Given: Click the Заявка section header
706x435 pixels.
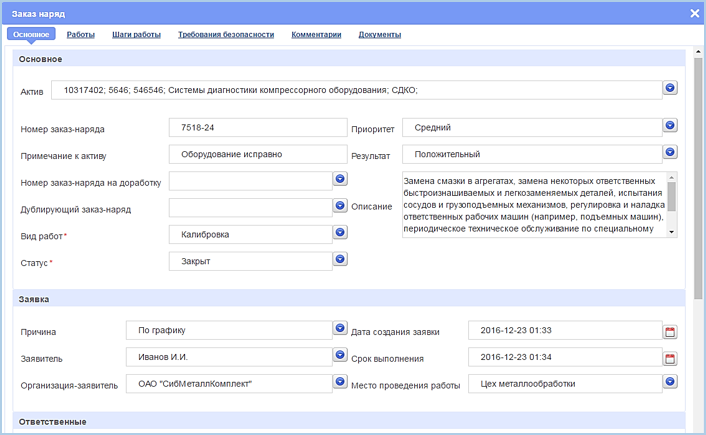Looking at the screenshot, I should 349,299.
